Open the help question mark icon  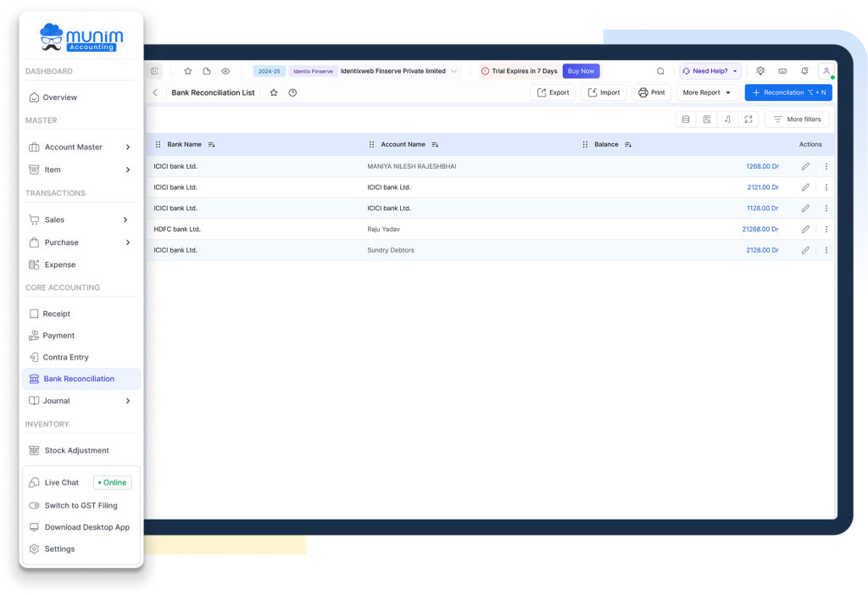[292, 92]
